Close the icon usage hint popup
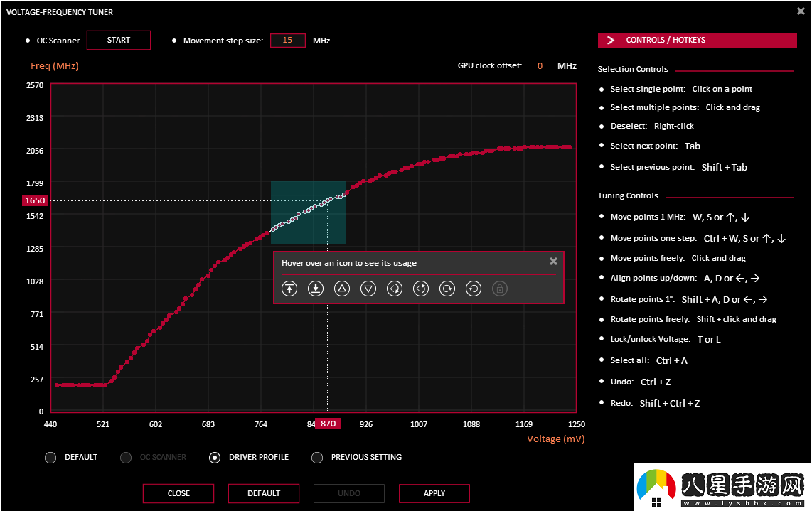812x511 pixels. (553, 262)
